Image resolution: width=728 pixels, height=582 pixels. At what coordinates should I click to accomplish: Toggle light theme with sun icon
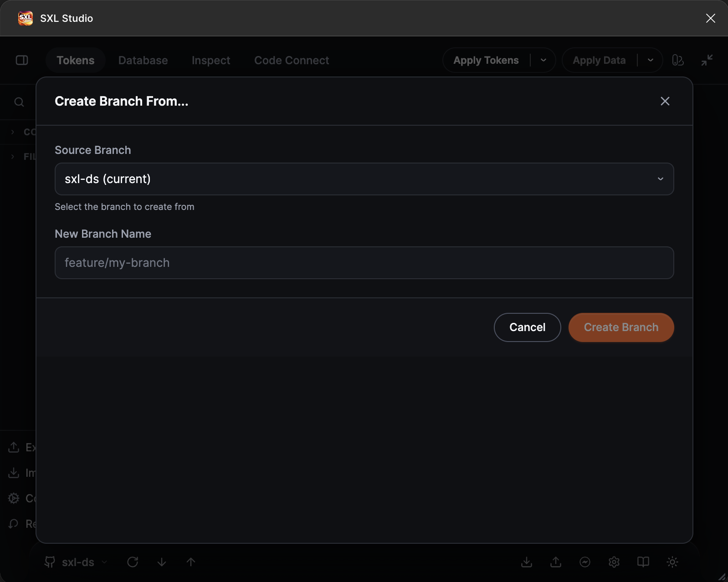coord(672,562)
